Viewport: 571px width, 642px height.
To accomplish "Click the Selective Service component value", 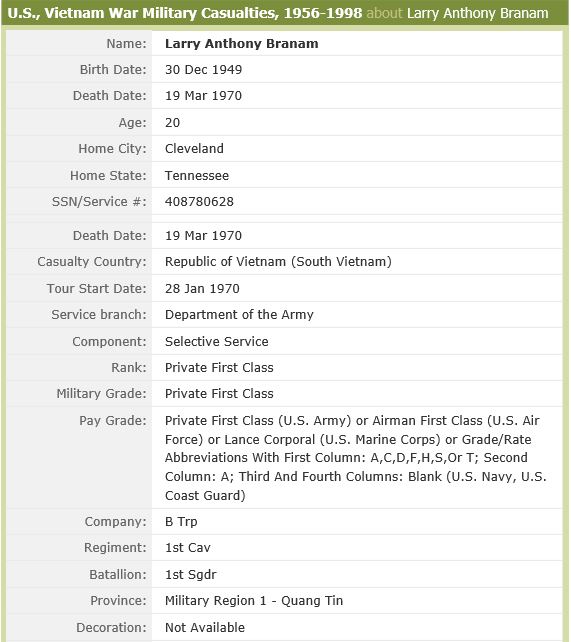I will [217, 341].
